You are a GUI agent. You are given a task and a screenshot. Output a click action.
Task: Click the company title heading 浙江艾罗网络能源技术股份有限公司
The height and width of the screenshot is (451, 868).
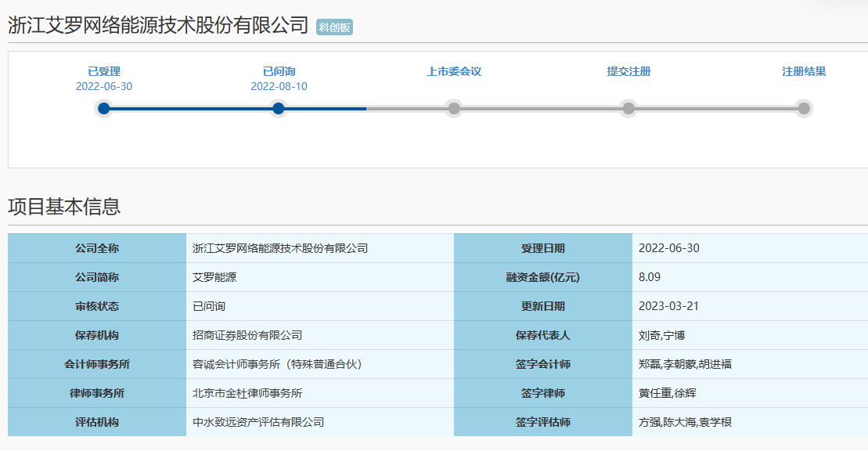point(158,25)
